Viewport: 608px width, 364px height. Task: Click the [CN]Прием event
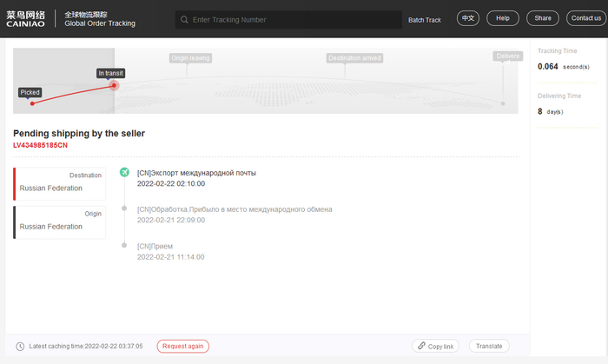point(155,246)
